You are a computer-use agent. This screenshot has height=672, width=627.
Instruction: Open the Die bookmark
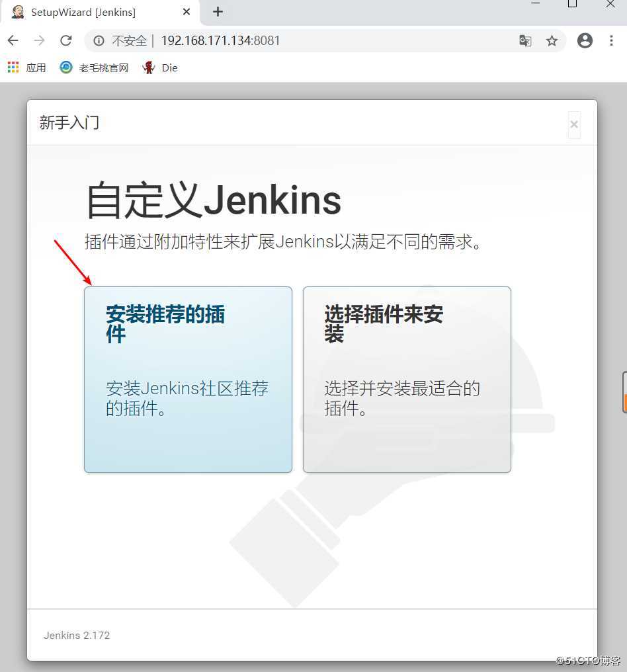pyautogui.click(x=160, y=67)
